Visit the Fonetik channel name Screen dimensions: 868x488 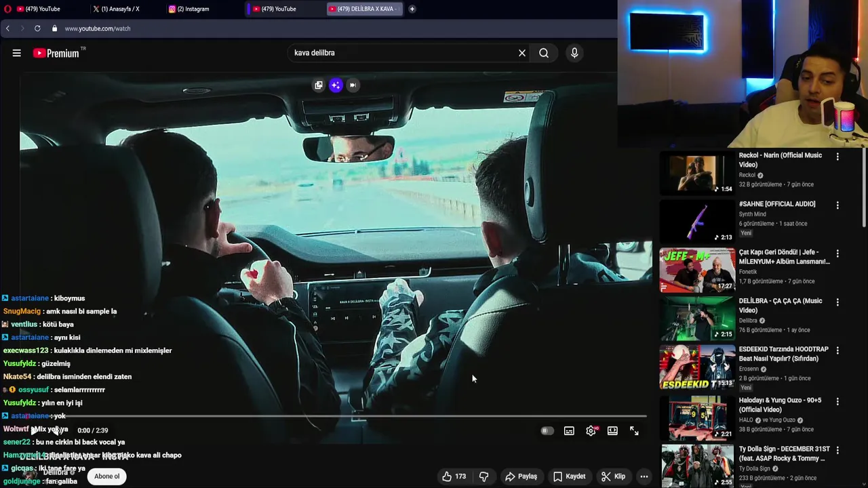[x=748, y=272]
